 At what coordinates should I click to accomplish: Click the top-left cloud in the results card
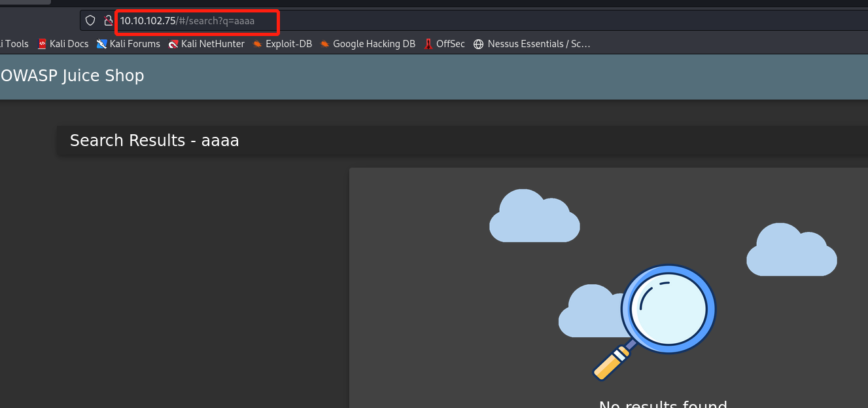[x=534, y=216]
